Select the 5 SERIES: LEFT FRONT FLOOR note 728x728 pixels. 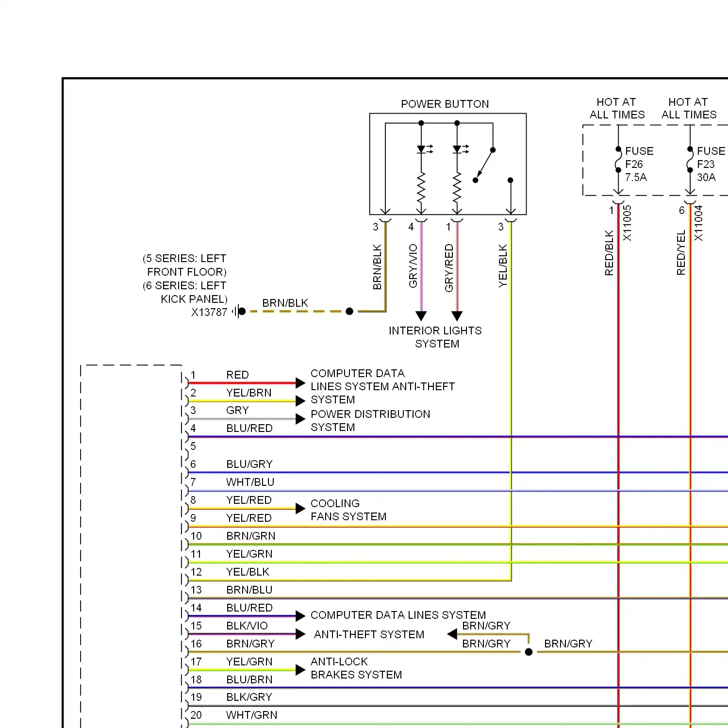pyautogui.click(x=185, y=265)
